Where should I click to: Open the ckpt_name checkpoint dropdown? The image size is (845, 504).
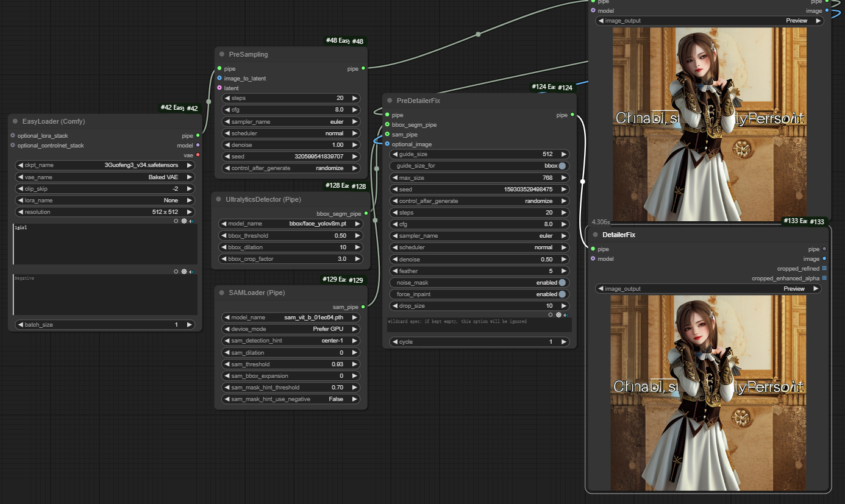click(105, 165)
